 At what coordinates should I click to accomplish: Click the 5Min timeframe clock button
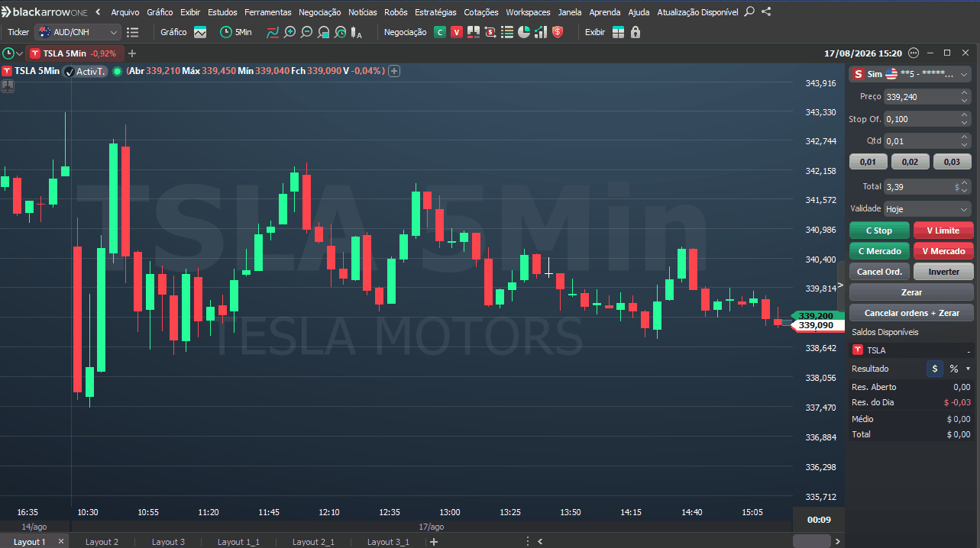click(235, 32)
